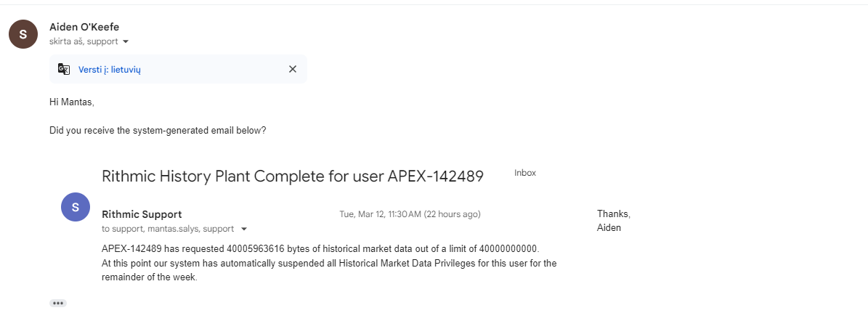
Task: Click the 'Rithmic Support' sender name
Action: 142,214
